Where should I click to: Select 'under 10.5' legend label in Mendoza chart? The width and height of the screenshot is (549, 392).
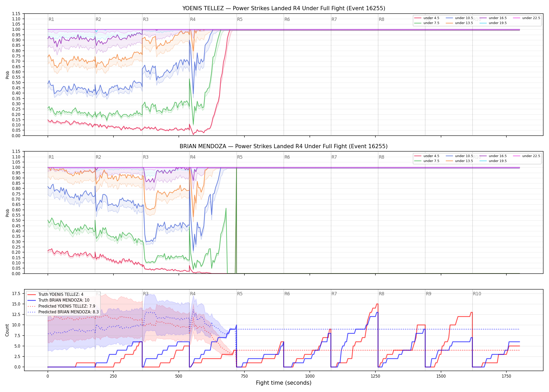[464, 156]
